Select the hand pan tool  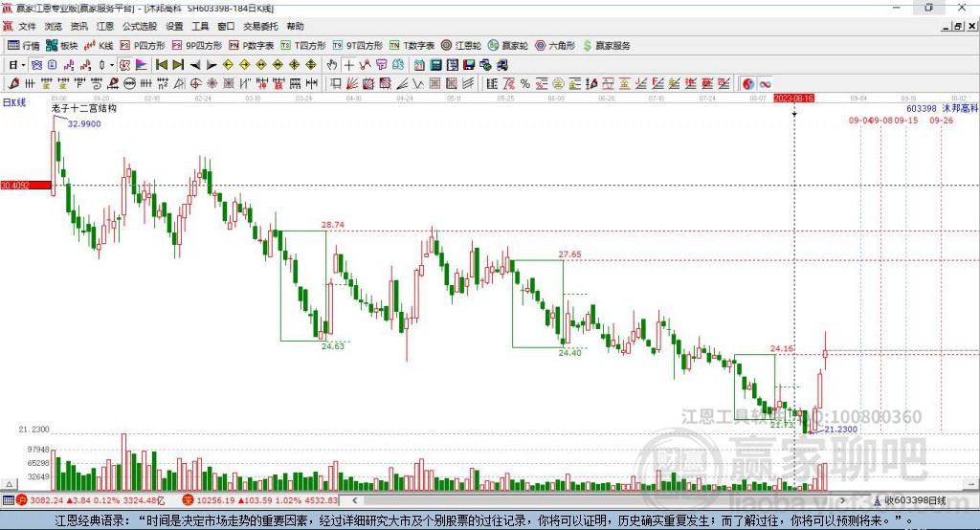coord(332,65)
